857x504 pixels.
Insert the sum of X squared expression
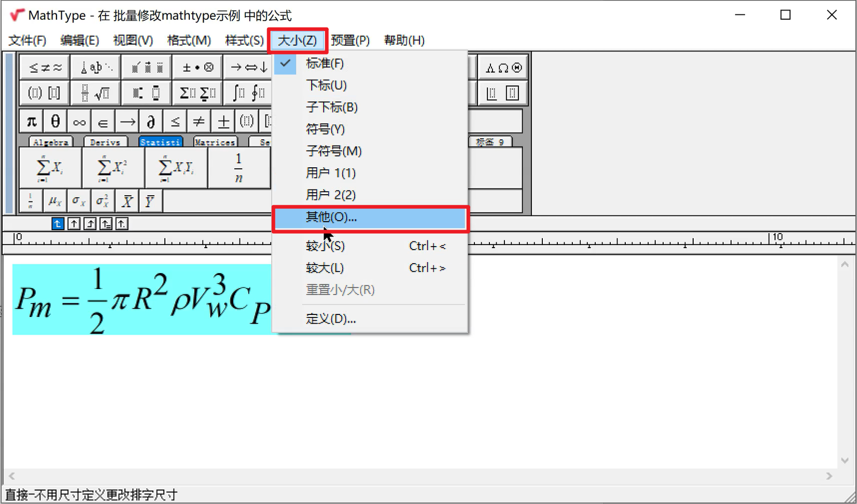(113, 168)
